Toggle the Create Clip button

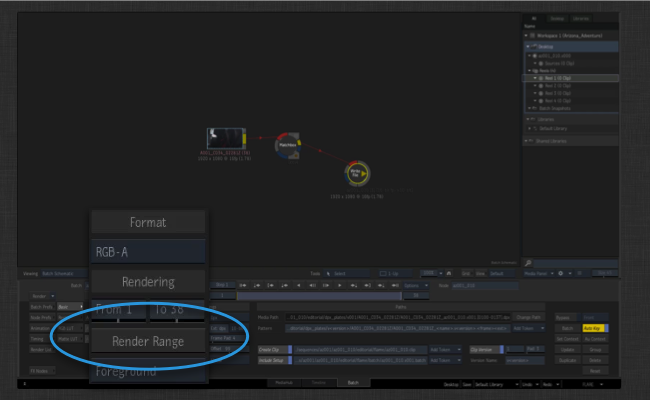coord(275,349)
